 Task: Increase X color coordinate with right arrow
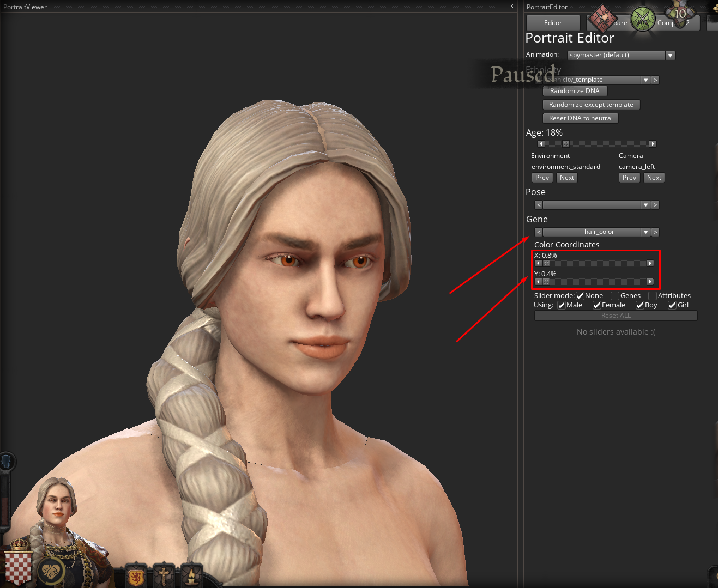click(650, 263)
